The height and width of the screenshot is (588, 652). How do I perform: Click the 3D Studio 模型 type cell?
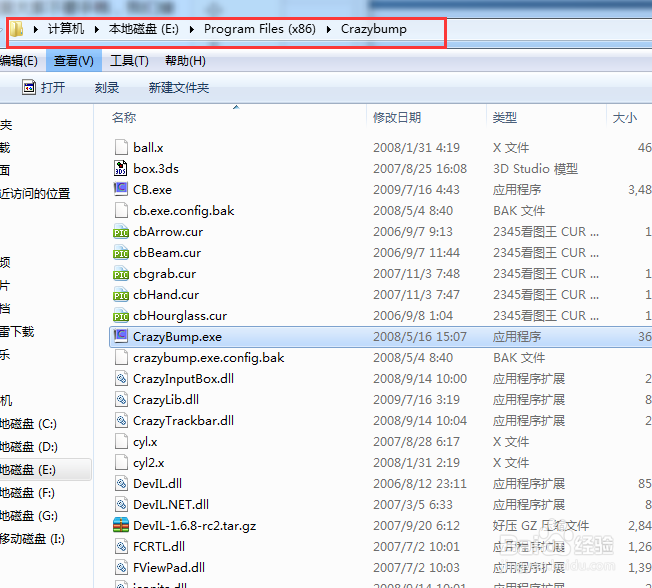(536, 168)
